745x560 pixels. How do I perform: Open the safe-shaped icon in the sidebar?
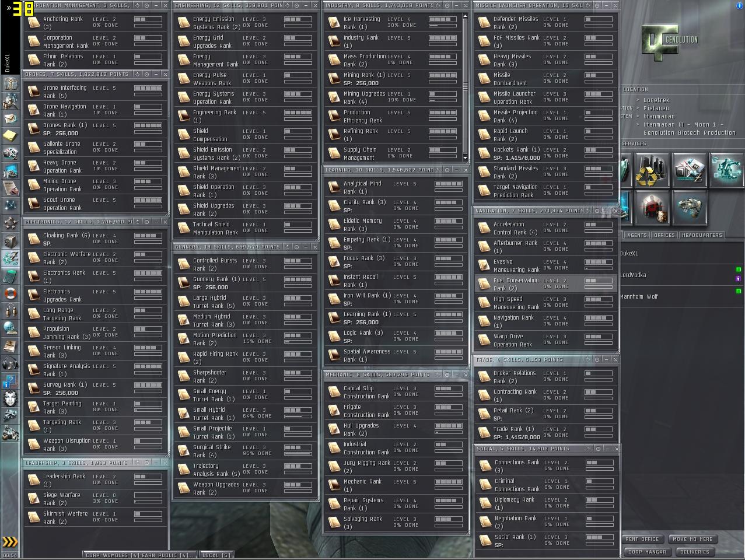point(11,241)
